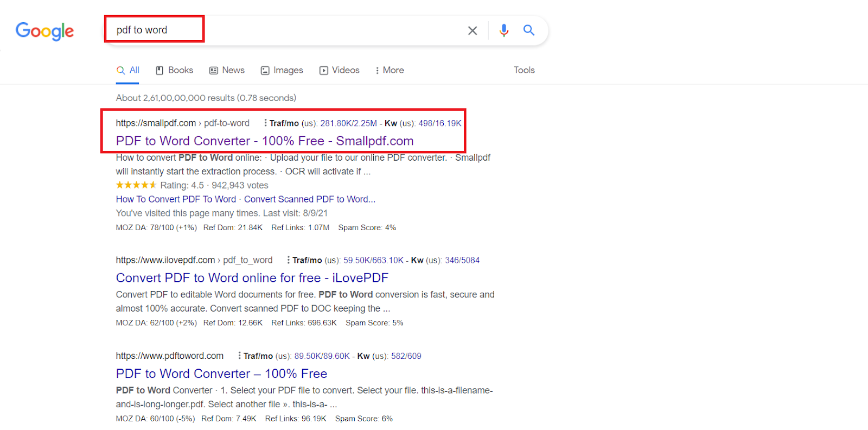Click ilovepdf traffic value 59.50K/663.10K

[x=374, y=260]
